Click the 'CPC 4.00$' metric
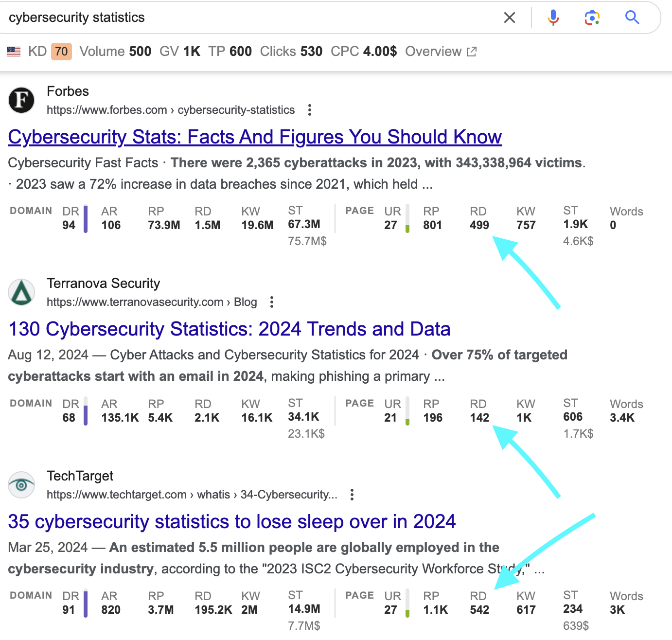Viewport: 672px width, 640px height. [x=364, y=51]
